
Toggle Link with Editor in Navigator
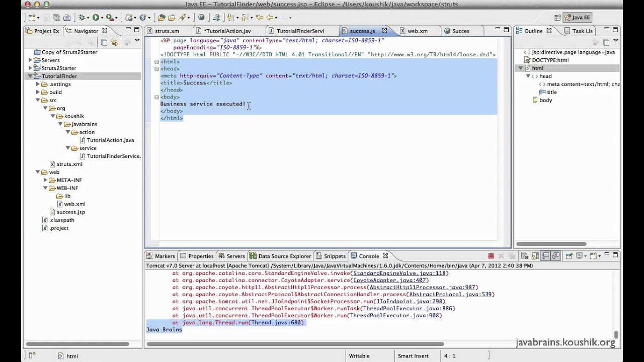click(114, 43)
